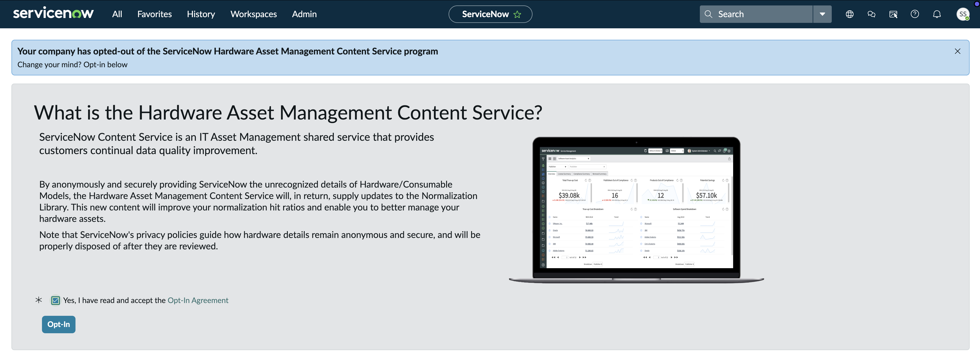Focus the global Search field

(756, 14)
